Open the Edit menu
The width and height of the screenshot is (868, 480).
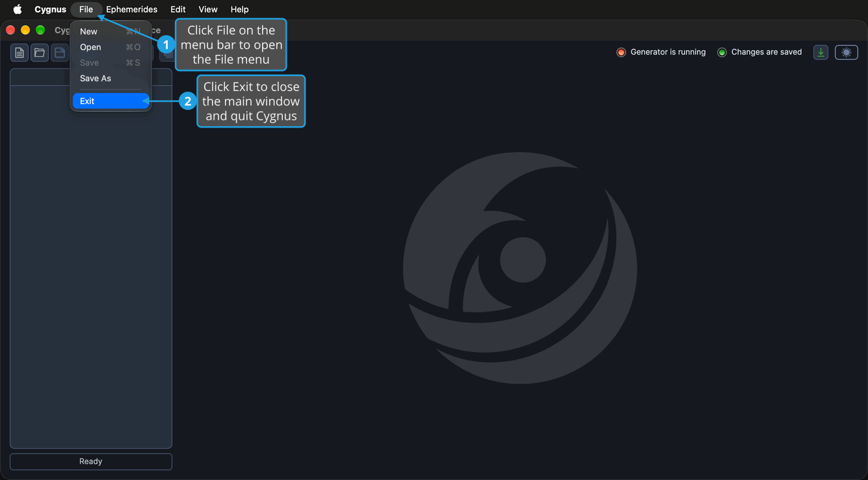coord(178,9)
